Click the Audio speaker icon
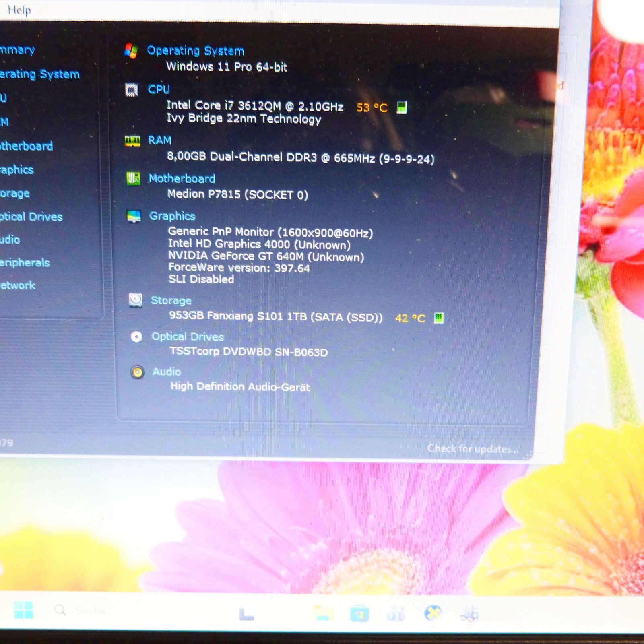 point(137,372)
